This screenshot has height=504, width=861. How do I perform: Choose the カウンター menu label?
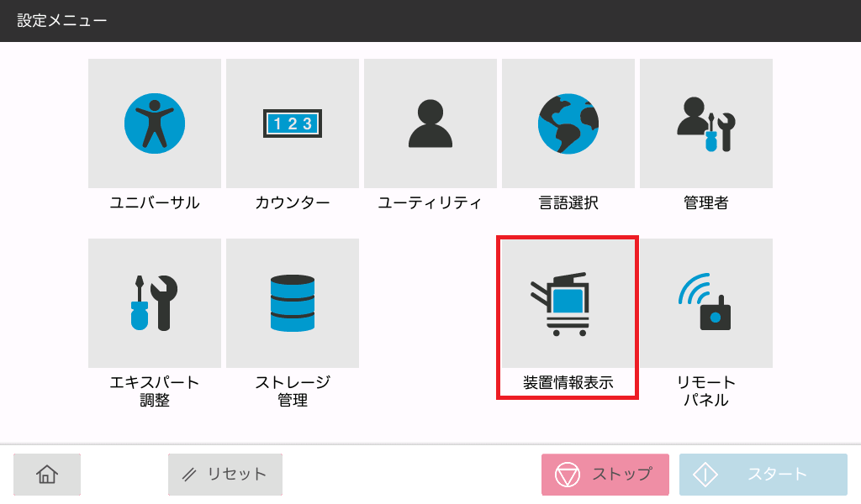coord(293,202)
